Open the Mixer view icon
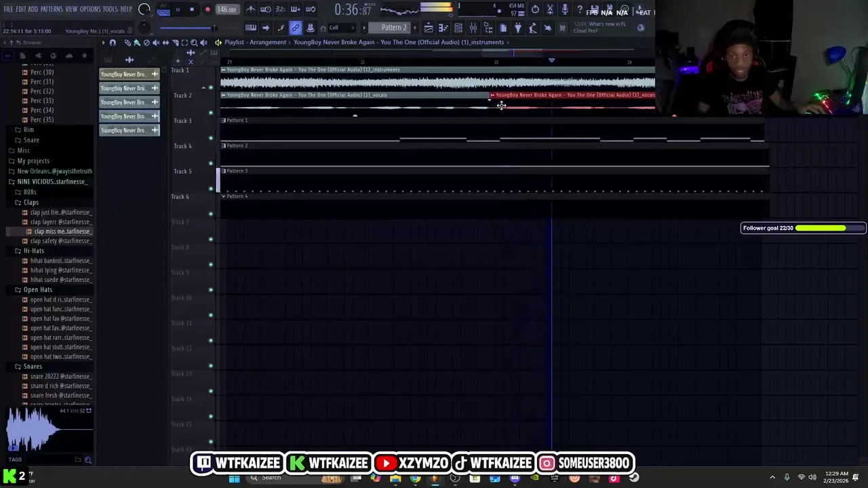The width and height of the screenshot is (868, 488). (473, 28)
